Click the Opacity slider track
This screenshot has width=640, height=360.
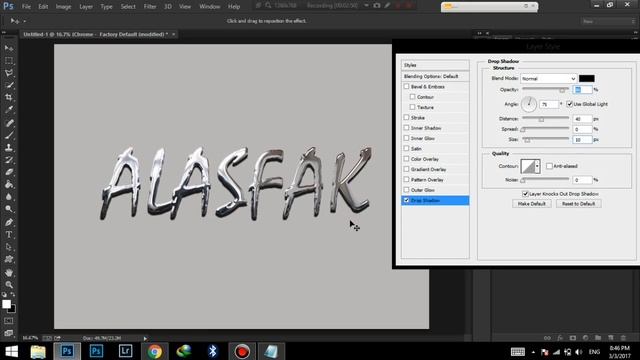(545, 89)
